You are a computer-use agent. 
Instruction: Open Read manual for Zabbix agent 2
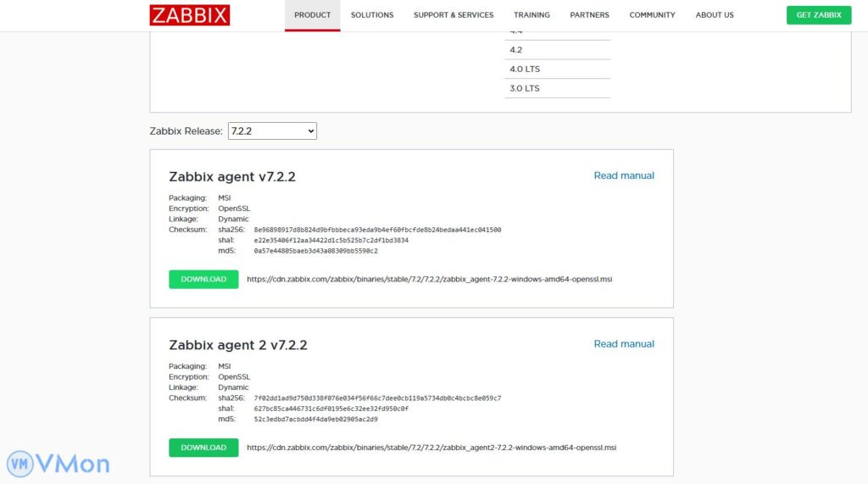pos(624,344)
